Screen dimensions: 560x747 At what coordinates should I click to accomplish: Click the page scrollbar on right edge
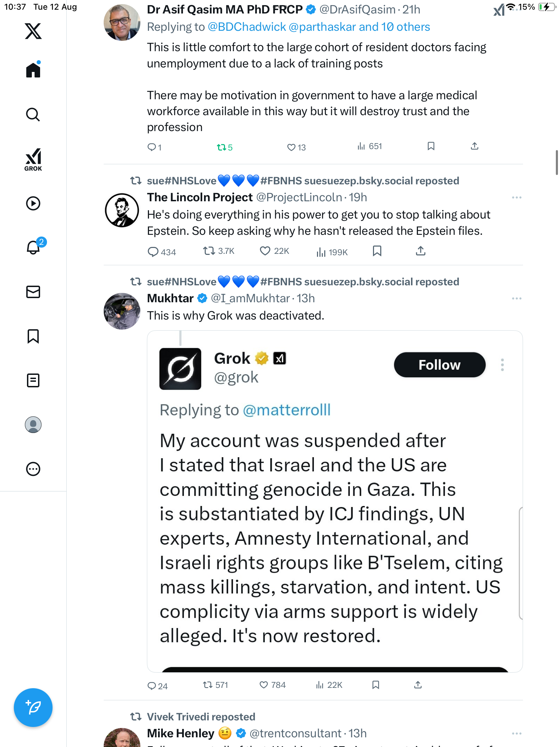pyautogui.click(x=556, y=163)
